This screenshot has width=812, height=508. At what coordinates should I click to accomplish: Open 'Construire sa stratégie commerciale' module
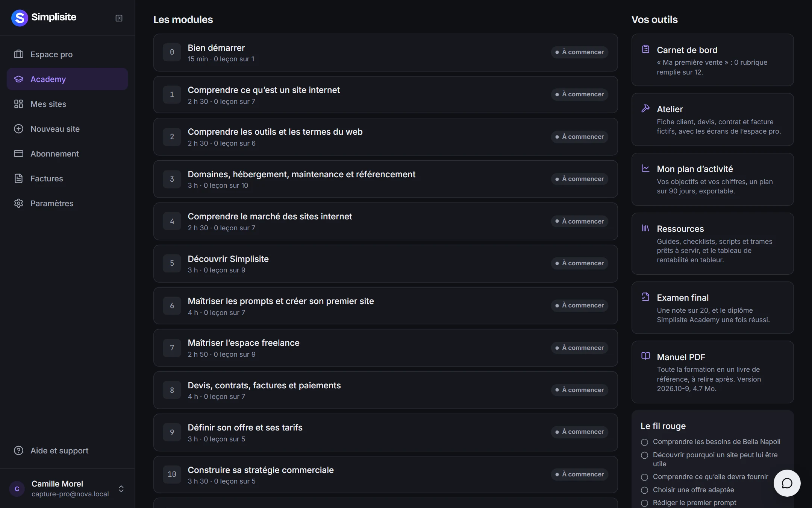tap(385, 475)
